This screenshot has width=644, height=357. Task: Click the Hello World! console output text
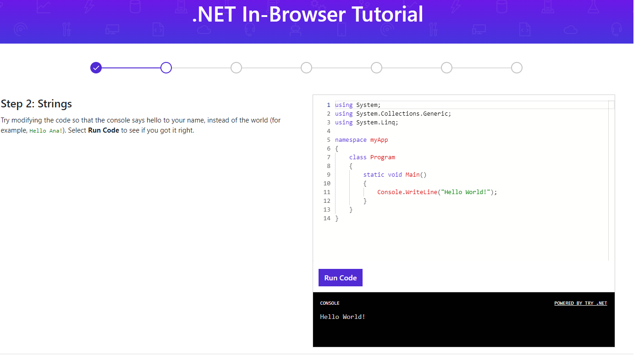click(343, 317)
